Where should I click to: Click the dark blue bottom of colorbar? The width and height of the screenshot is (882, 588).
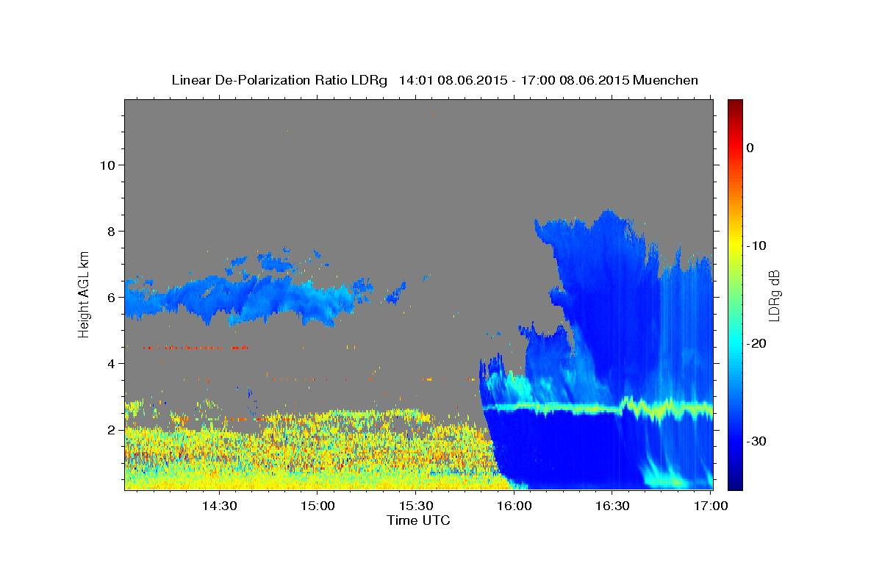coord(735,484)
